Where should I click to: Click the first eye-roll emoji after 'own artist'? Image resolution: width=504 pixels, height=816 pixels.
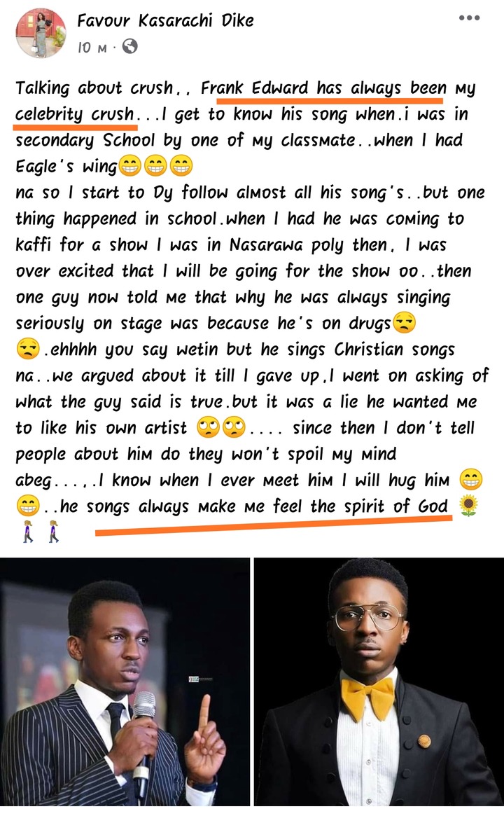(x=208, y=428)
